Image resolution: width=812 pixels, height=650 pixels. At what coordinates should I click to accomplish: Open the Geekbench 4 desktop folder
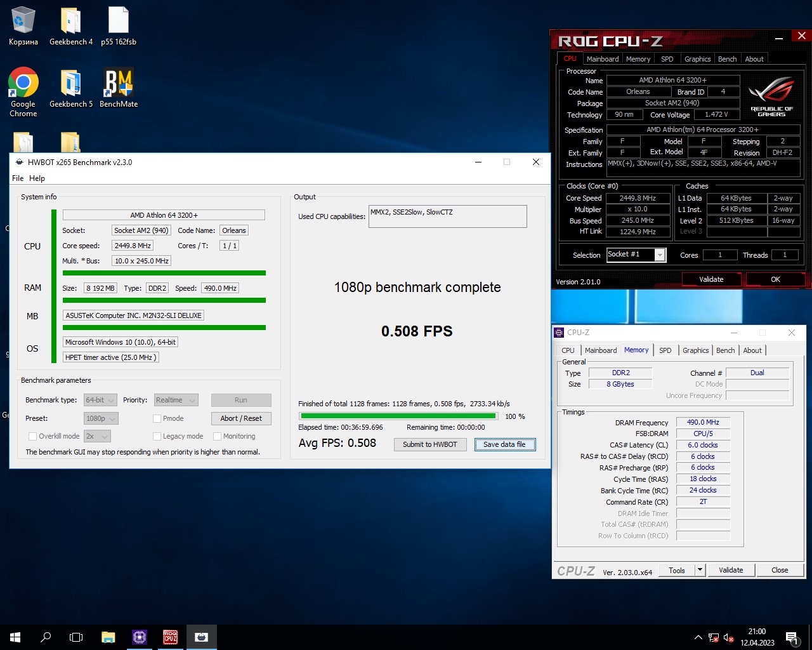[x=71, y=27]
